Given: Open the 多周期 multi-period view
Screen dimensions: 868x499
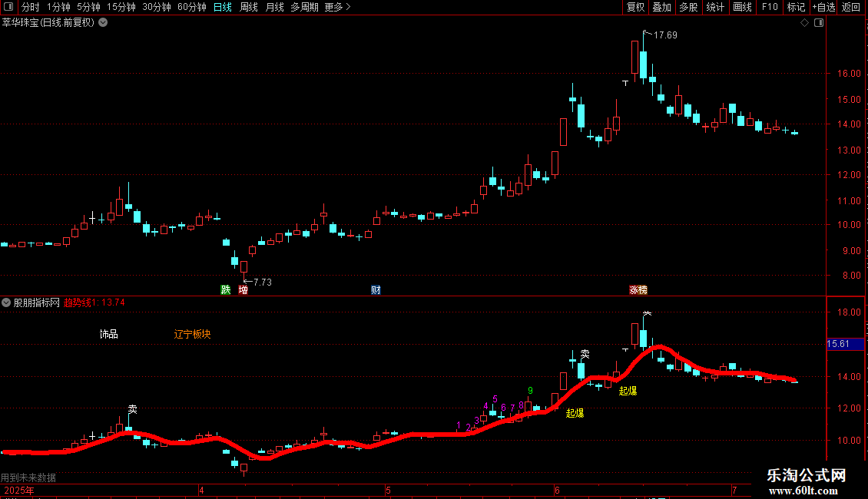Looking at the screenshot, I should click(304, 7).
